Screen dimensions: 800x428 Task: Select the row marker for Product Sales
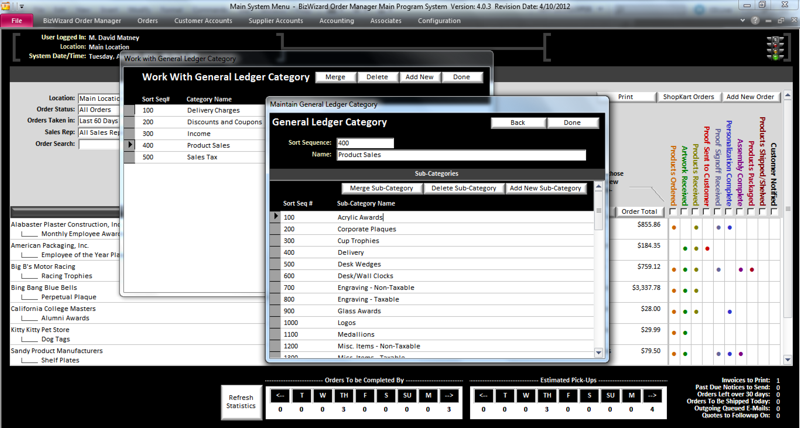tap(129, 145)
